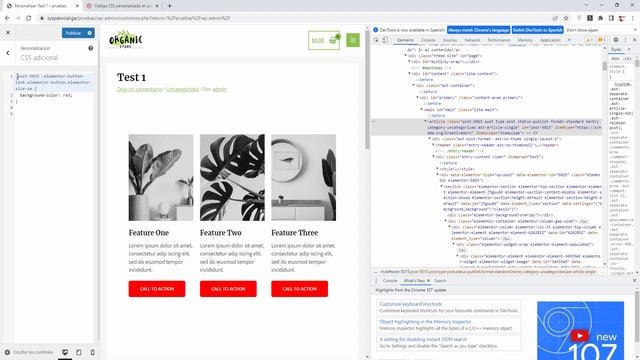Collapse the div class="ast-container" node
The image size is (640, 360).
pos(413,86)
